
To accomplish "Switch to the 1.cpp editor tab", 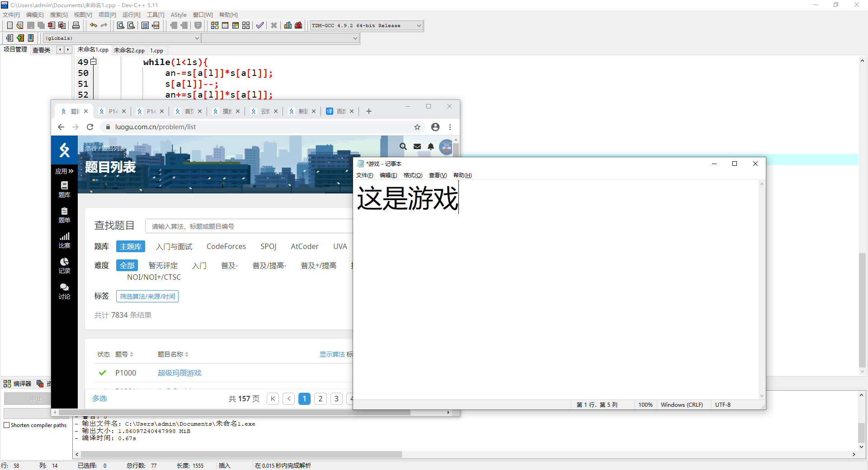I will 156,50.
